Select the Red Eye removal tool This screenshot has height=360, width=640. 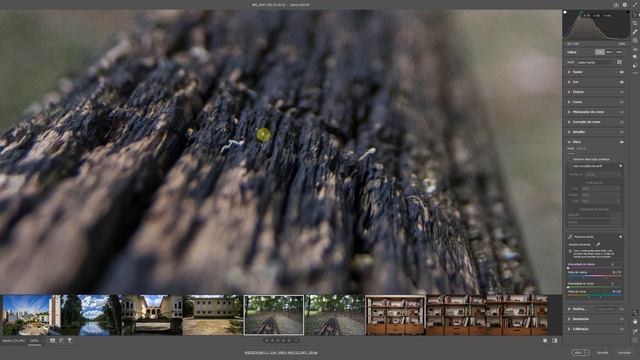click(x=635, y=49)
